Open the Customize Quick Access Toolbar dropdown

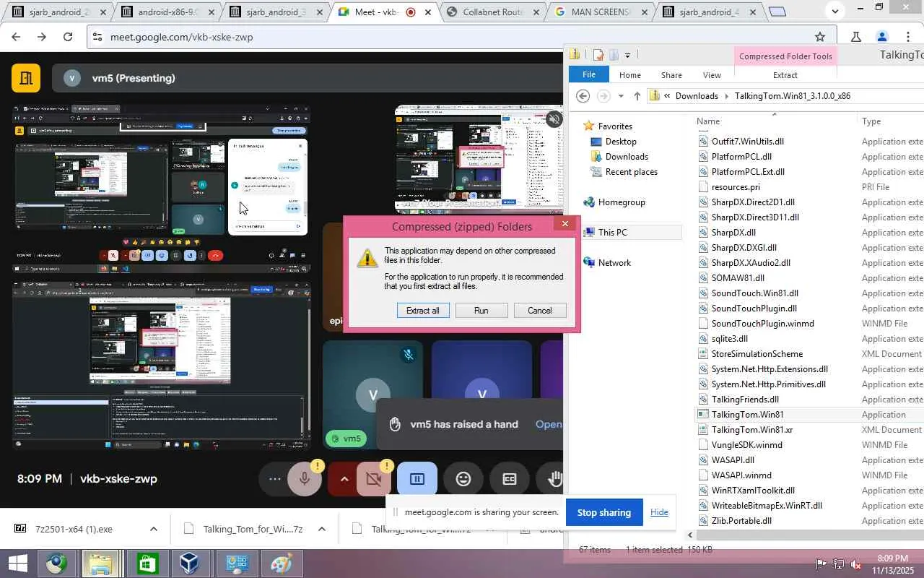627,55
